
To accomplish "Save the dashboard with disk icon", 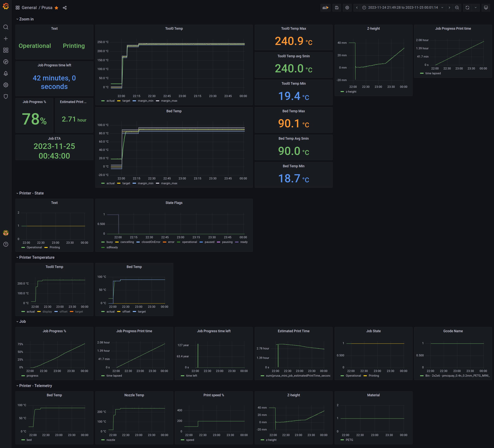I will tap(337, 8).
